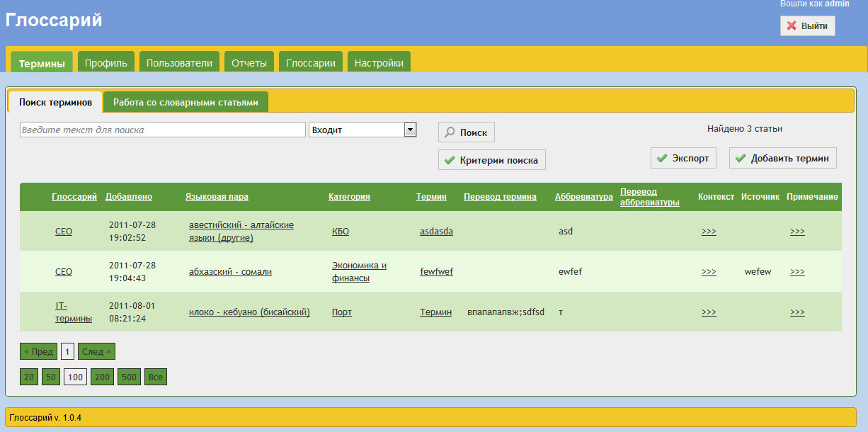Go to the Отчеты tab

point(249,63)
